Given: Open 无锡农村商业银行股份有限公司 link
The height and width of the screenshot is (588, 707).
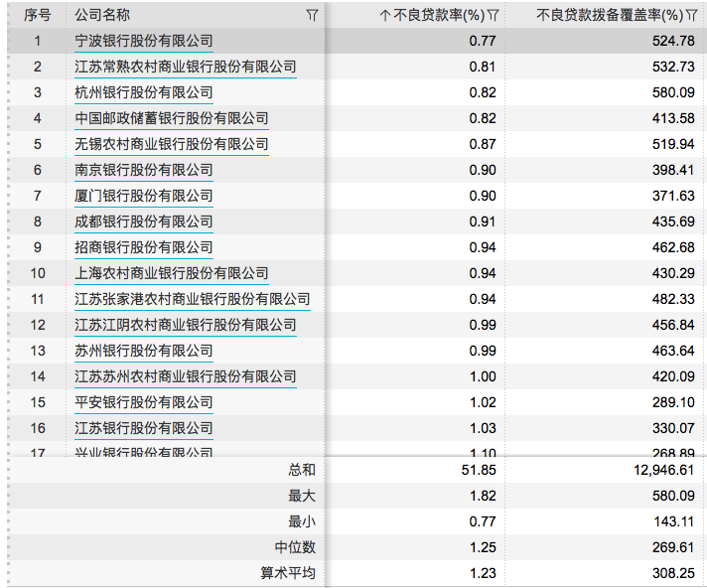Looking at the screenshot, I should (172, 144).
